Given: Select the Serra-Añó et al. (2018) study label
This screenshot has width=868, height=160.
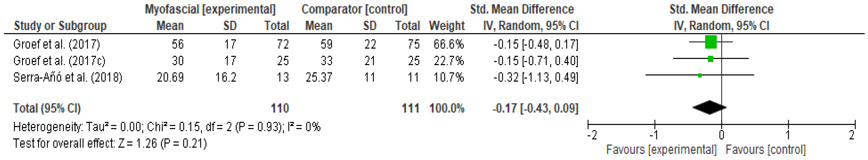Looking at the screenshot, I should tap(67, 77).
